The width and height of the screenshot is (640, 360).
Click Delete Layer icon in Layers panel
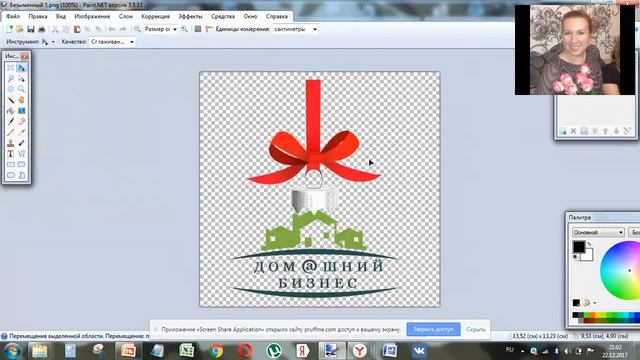573,131
